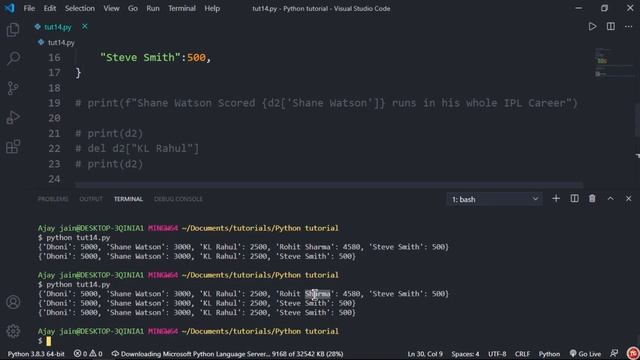
Task: Open the Extensions view
Action: [x=13, y=147]
